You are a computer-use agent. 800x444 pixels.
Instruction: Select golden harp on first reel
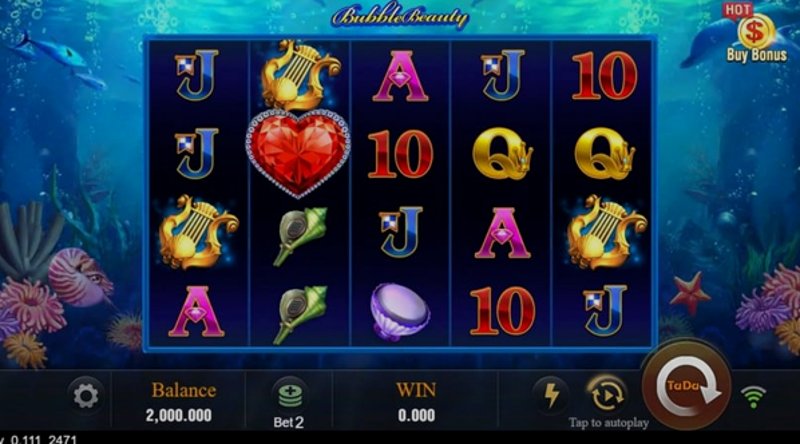tap(198, 232)
